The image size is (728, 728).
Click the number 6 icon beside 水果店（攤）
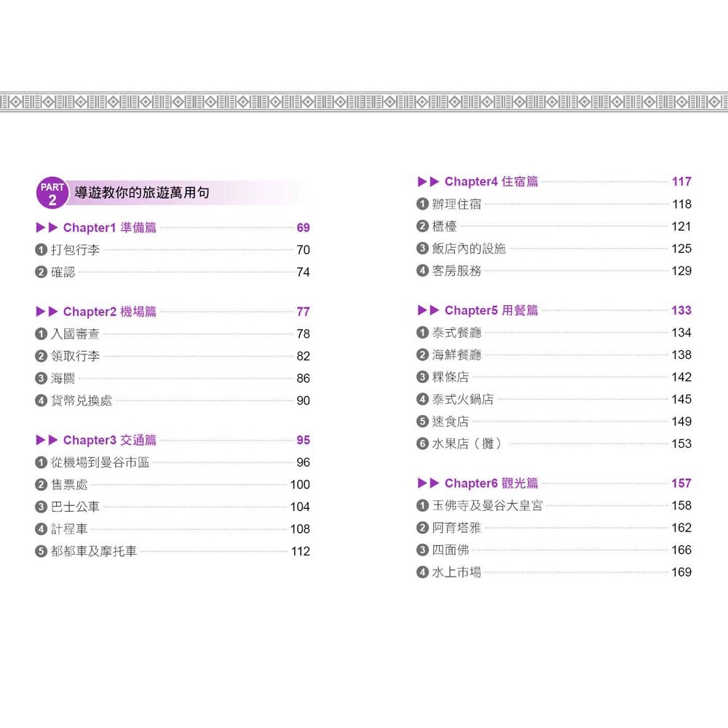[x=422, y=443]
